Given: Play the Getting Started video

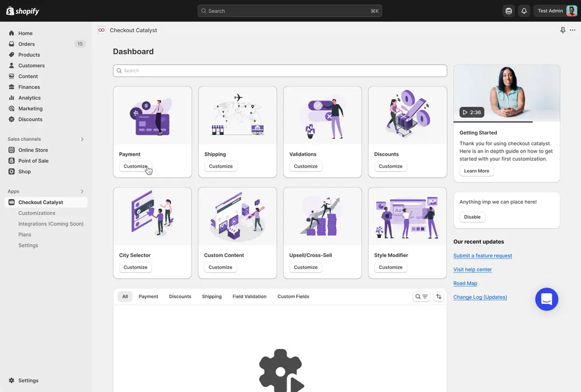Looking at the screenshot, I should [x=471, y=112].
